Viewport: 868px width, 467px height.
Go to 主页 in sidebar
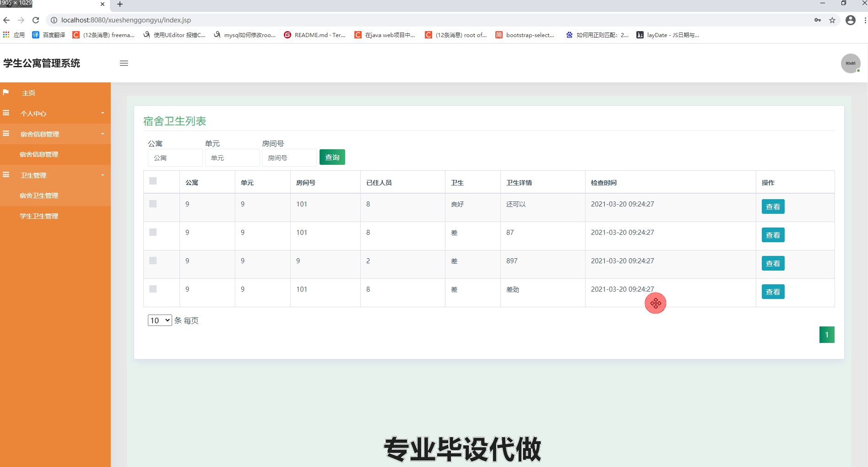click(55, 93)
